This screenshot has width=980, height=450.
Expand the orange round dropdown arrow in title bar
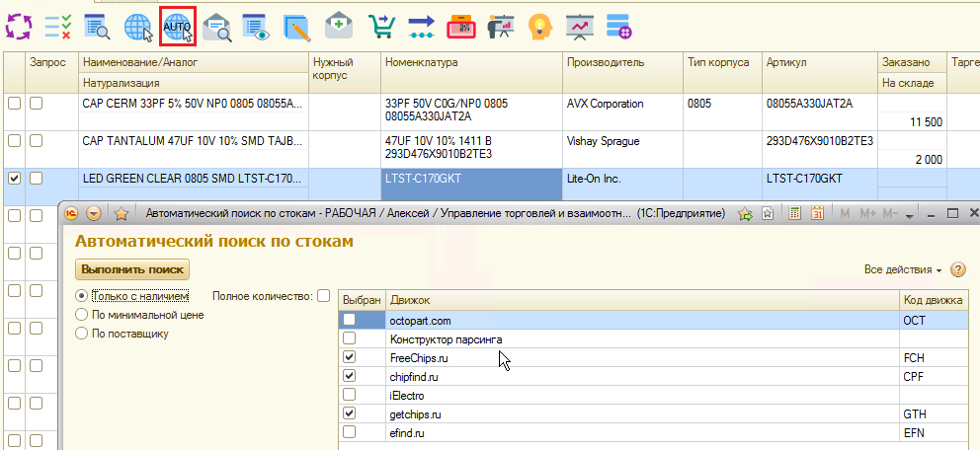(95, 213)
